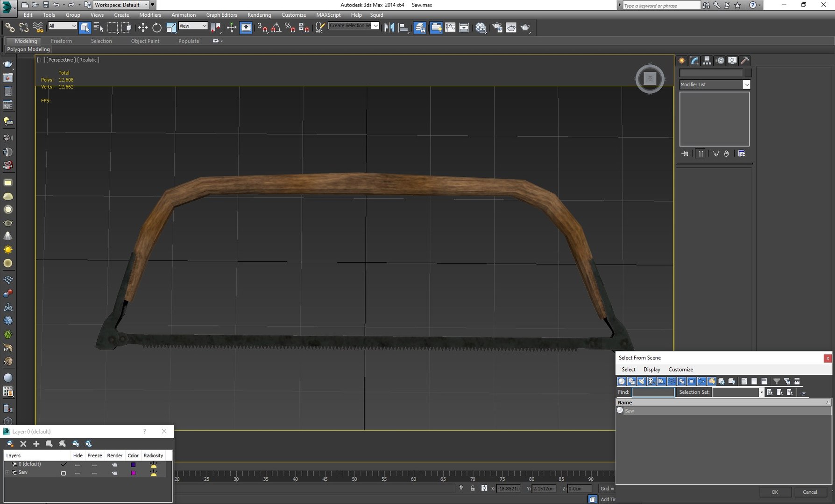Screen dimensions: 835x504
Task: Open Display menu in Select From Scene
Action: pyautogui.click(x=651, y=369)
